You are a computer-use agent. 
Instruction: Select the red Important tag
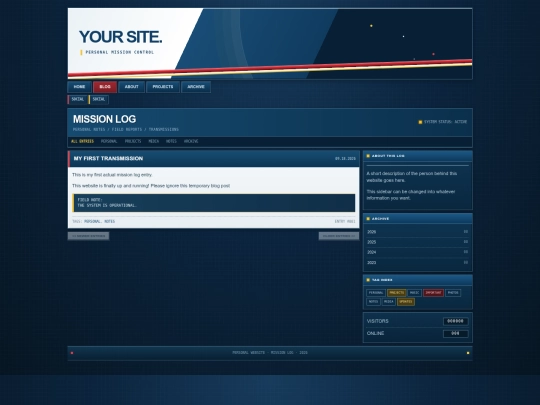click(433, 293)
